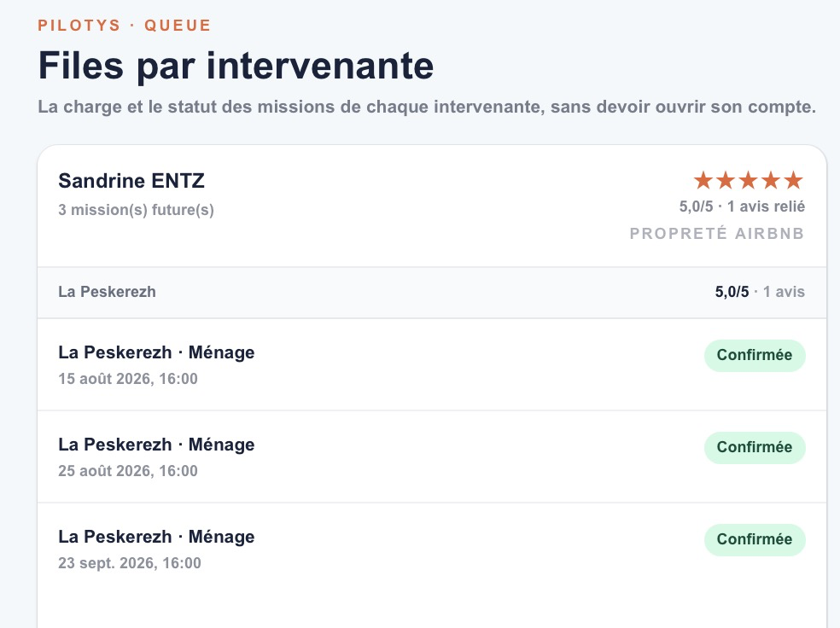Click the PROPRETÉ AIRBNB label
This screenshot has width=840, height=628.
tap(717, 234)
